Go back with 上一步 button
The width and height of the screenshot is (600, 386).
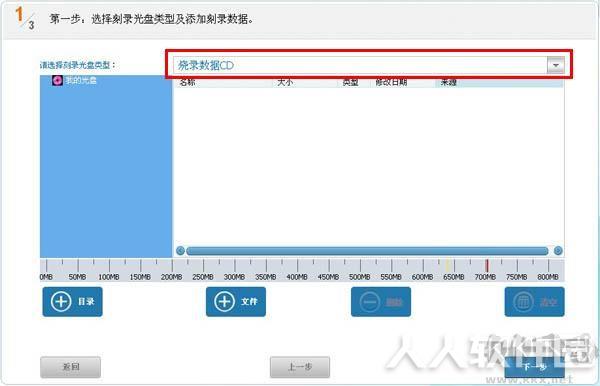[300, 367]
